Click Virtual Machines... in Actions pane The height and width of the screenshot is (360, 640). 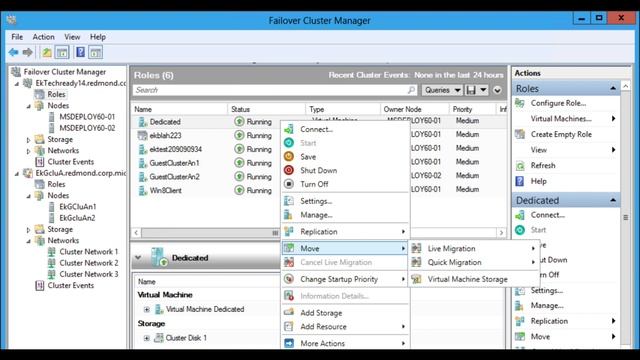[x=561, y=119]
